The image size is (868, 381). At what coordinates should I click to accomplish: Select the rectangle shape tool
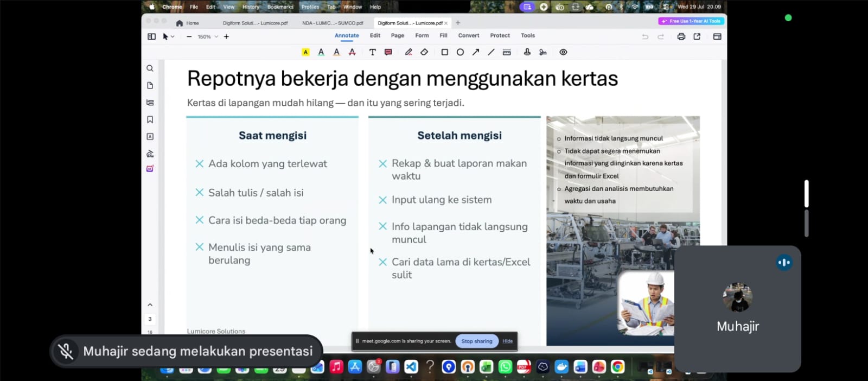(444, 52)
